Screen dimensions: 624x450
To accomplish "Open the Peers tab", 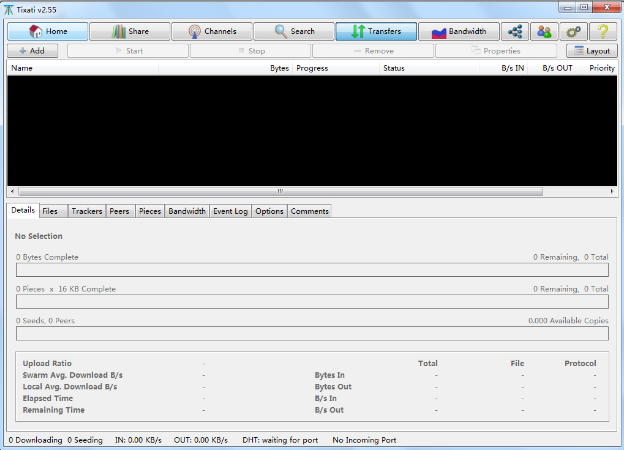I will tap(119, 211).
